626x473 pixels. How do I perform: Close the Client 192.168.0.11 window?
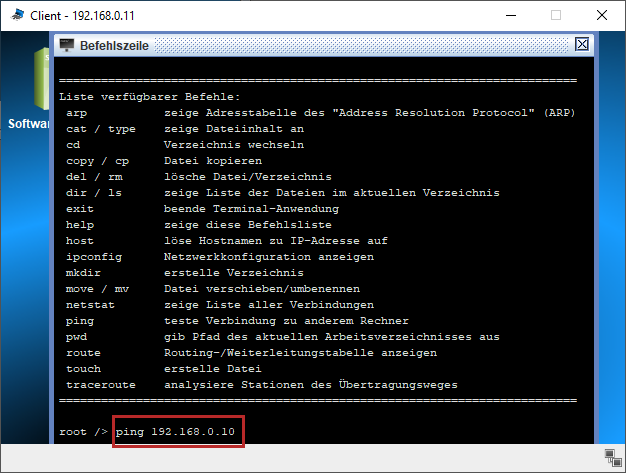point(602,15)
